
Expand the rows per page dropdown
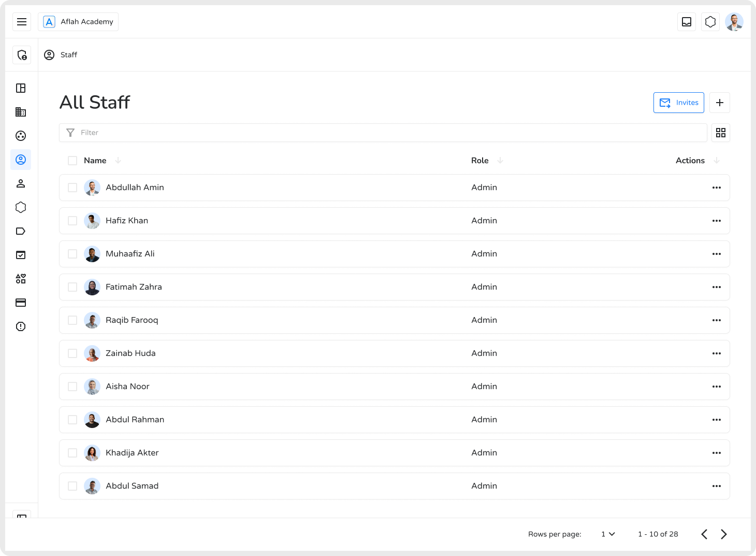[x=608, y=534]
